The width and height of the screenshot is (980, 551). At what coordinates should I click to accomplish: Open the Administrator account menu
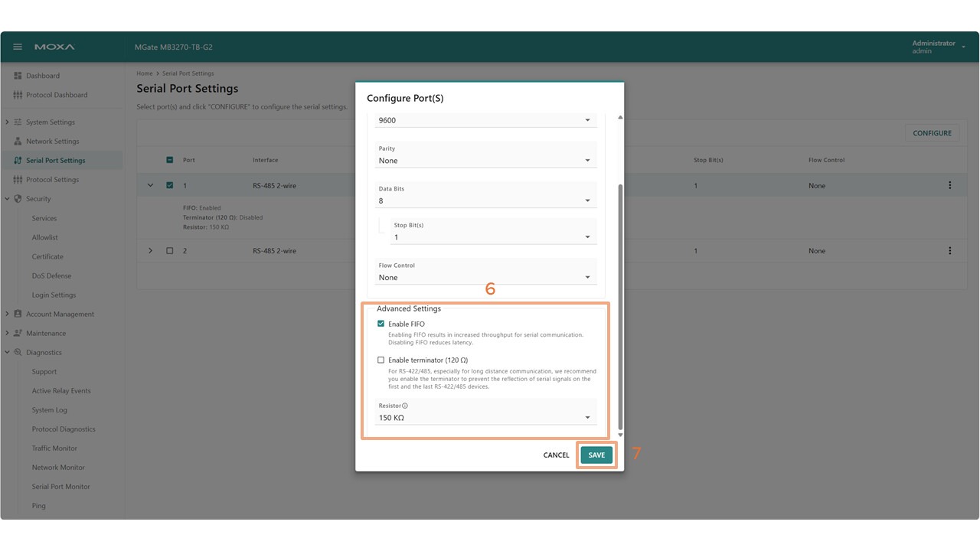[934, 47]
